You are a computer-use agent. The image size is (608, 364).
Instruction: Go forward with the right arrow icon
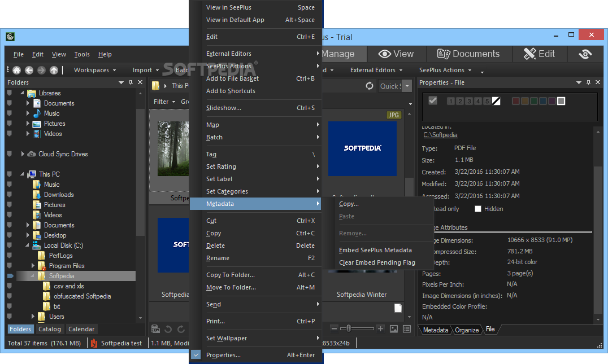point(41,70)
